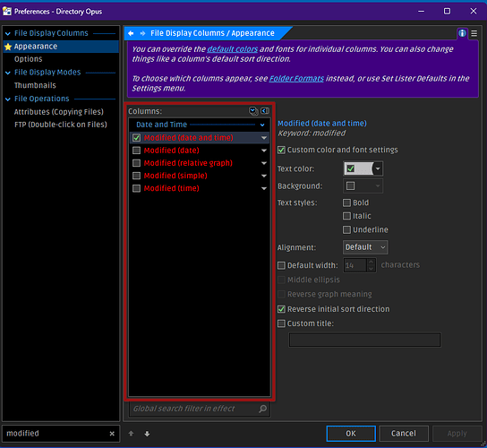Click the up arrow previous-result icon

131,434
